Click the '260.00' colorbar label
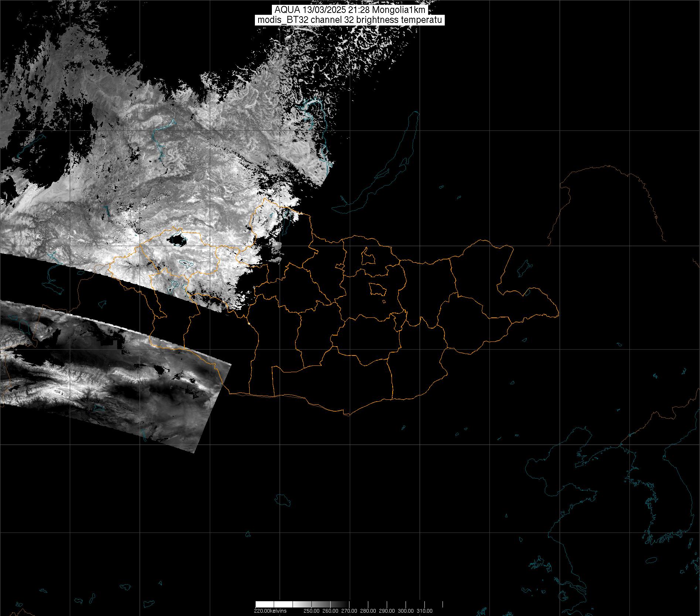This screenshot has width=700, height=616. pos(331,611)
